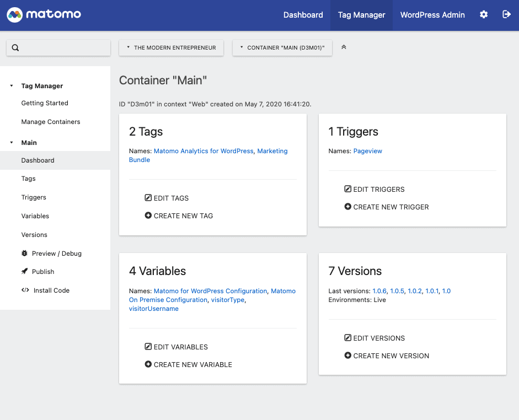
Task: Click the Edit Variables text button
Action: tap(181, 347)
